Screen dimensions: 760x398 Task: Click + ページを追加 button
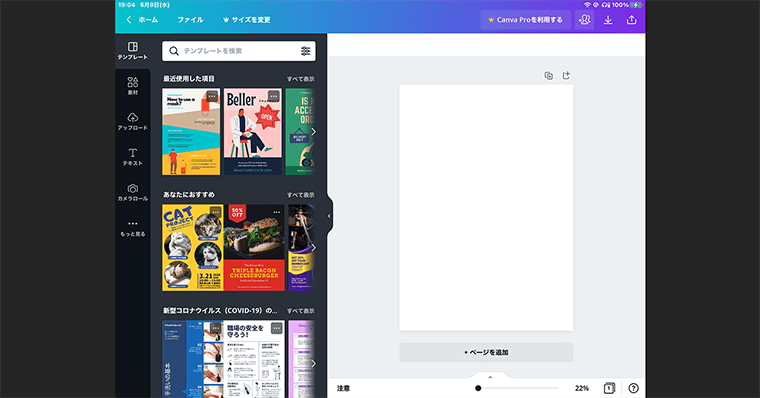click(486, 352)
